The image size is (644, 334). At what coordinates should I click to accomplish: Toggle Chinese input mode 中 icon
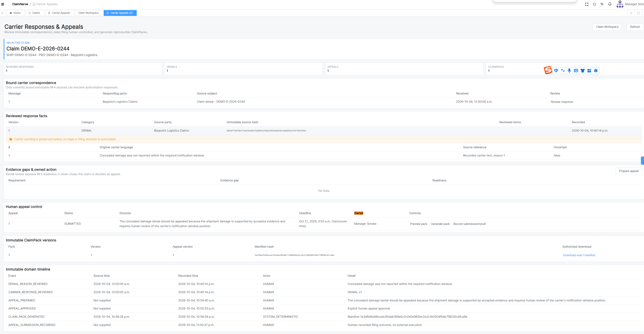click(556, 71)
